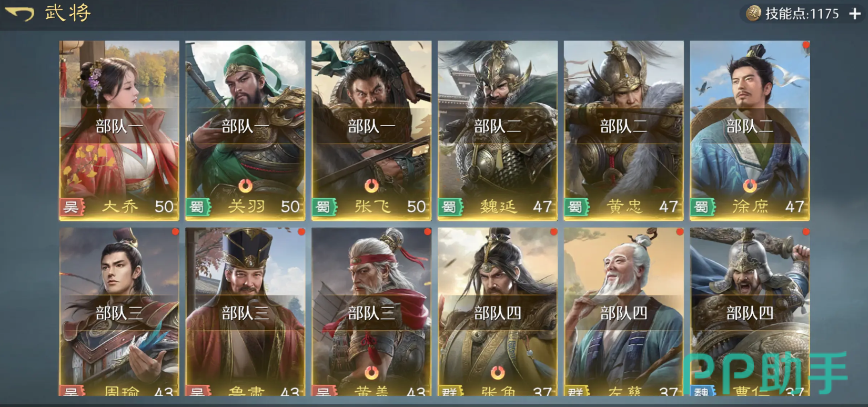The width and height of the screenshot is (868, 407).
Task: Select the 黄忠 general card
Action: [624, 130]
